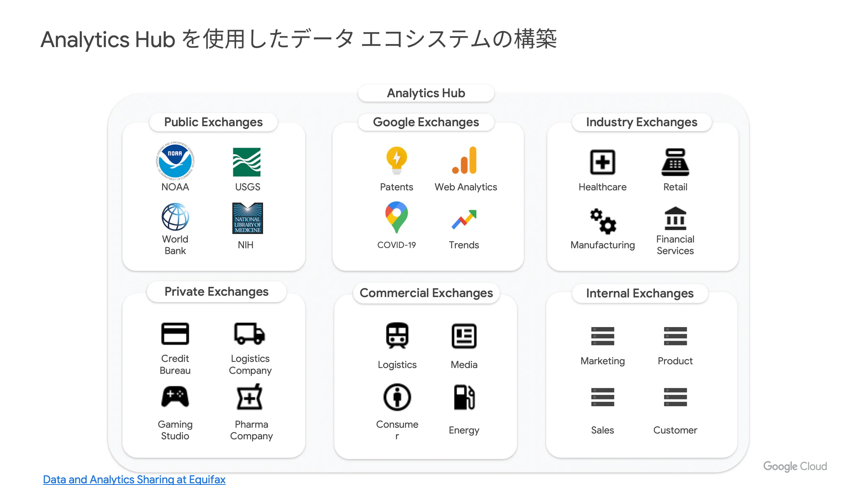Image resolution: width=868 pixels, height=485 pixels.
Task: Click the Consumer person circle icon
Action: tap(397, 397)
